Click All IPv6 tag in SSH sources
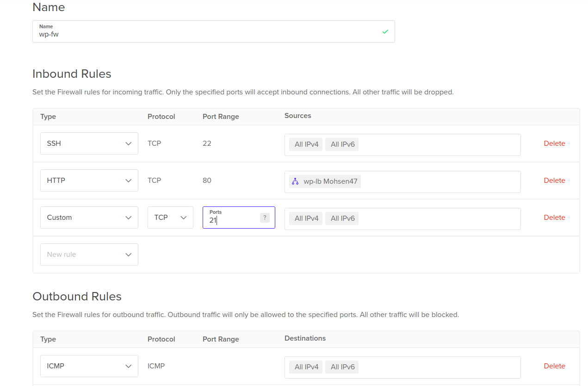This screenshot has width=588, height=386. [x=342, y=144]
